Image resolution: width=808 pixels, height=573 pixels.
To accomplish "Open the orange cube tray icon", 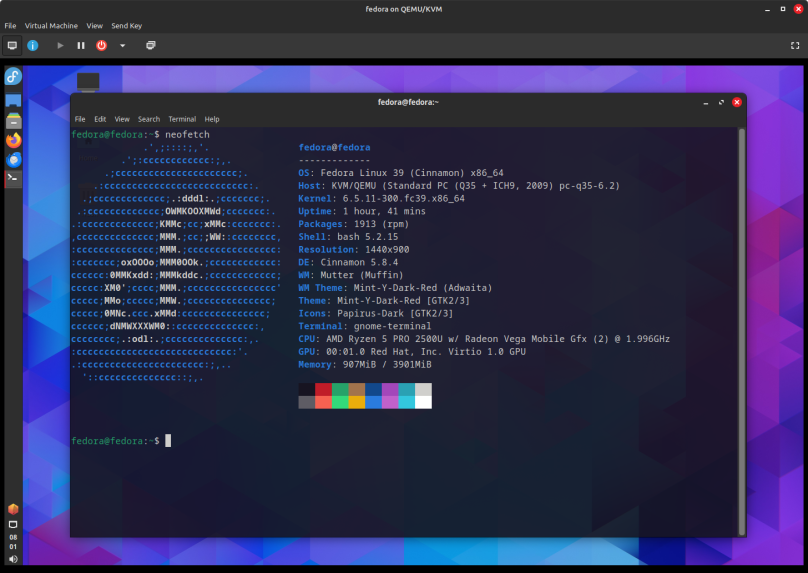I will 13,509.
